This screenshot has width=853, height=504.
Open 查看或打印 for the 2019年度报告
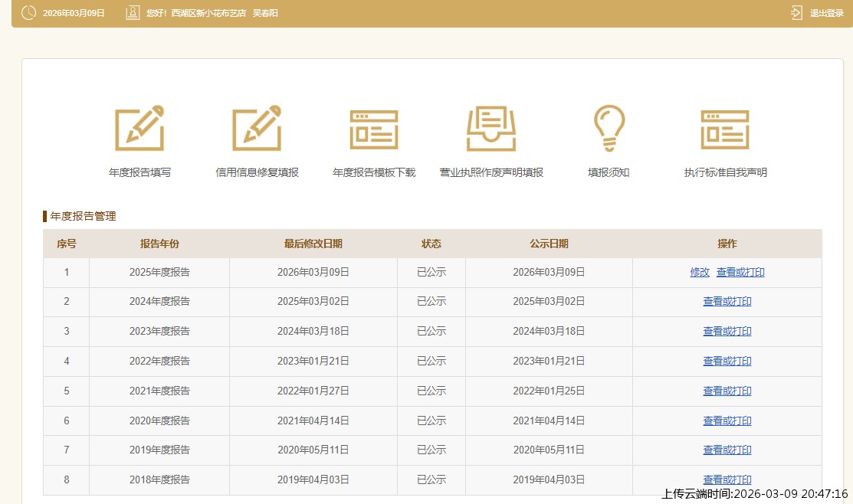[x=727, y=450]
